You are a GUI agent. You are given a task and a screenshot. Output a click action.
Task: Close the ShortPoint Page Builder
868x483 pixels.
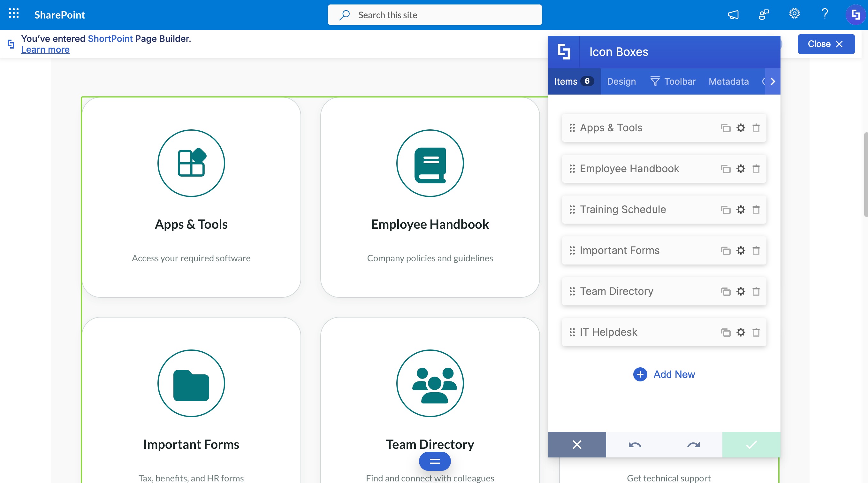(x=826, y=44)
